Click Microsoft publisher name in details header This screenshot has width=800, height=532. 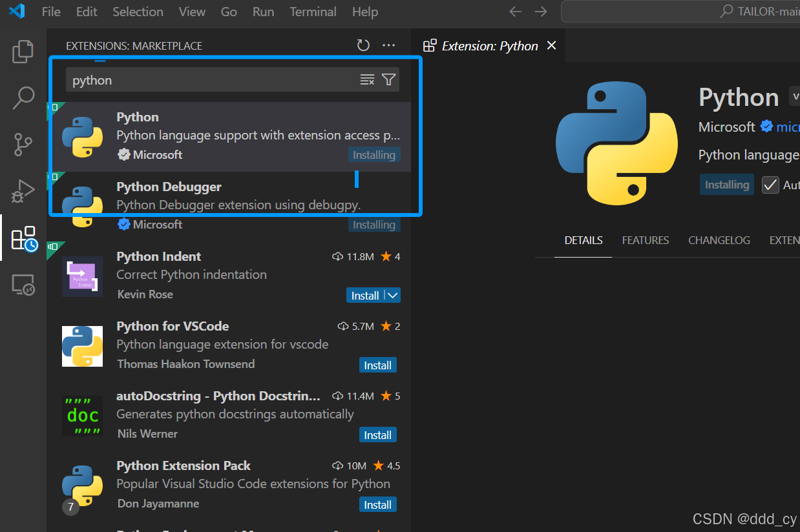pyautogui.click(x=727, y=127)
